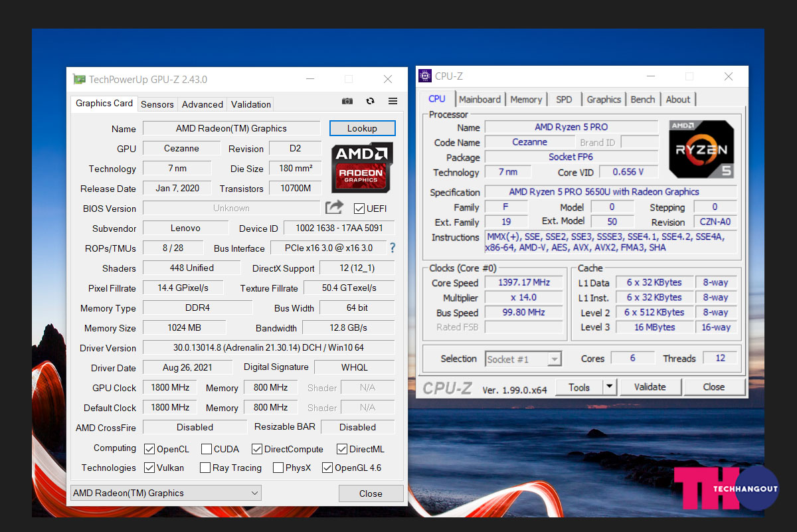The image size is (797, 532).
Task: Switch to the SPD tab in CPU-Z
Action: pyautogui.click(x=564, y=100)
